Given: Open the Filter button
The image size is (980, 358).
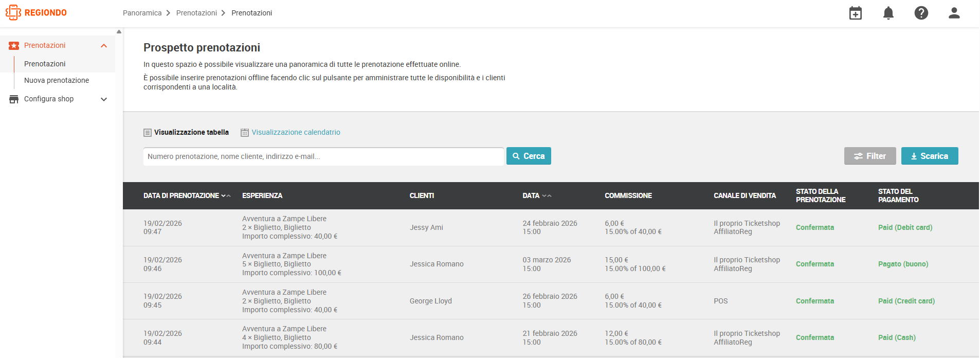Looking at the screenshot, I should (870, 156).
